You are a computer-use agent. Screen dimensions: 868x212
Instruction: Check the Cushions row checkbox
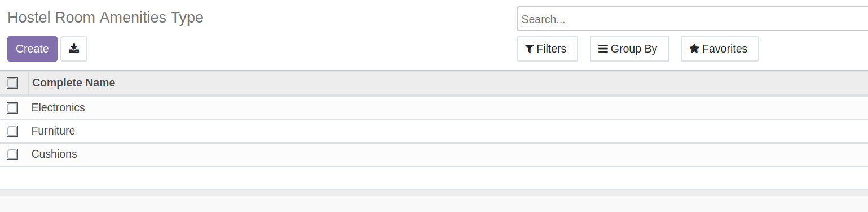(x=12, y=154)
